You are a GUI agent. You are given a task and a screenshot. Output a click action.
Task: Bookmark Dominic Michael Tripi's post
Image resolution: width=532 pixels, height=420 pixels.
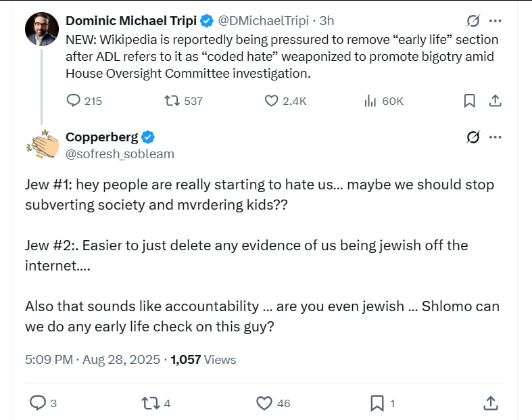point(469,101)
